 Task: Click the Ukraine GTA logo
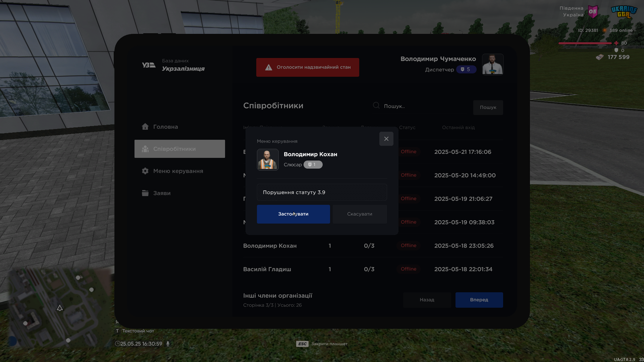[x=624, y=12]
